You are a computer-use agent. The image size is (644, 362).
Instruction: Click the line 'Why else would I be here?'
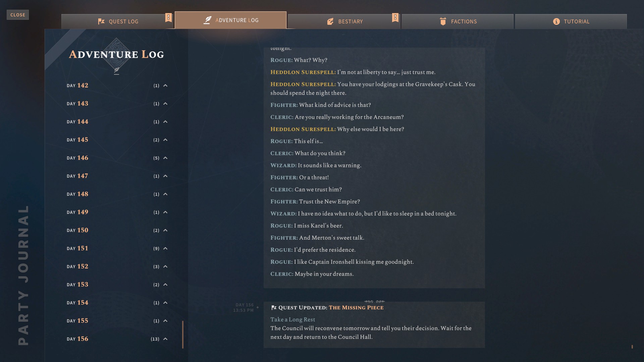tap(371, 129)
